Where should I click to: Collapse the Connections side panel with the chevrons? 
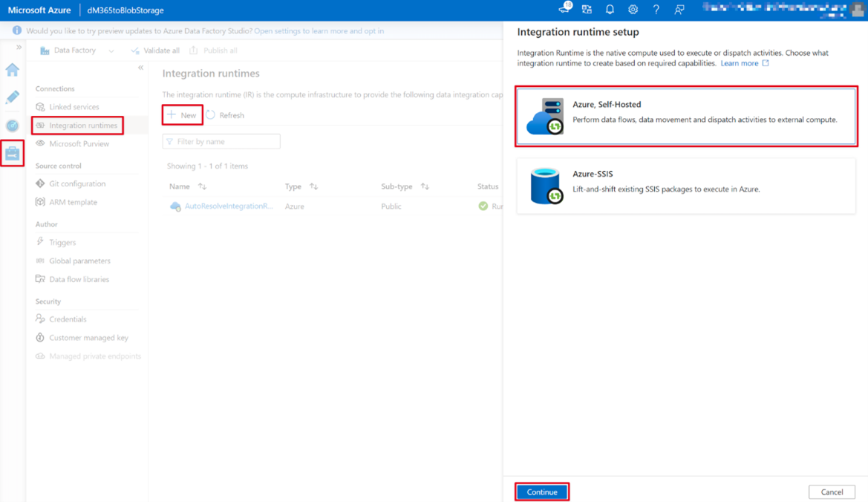140,67
